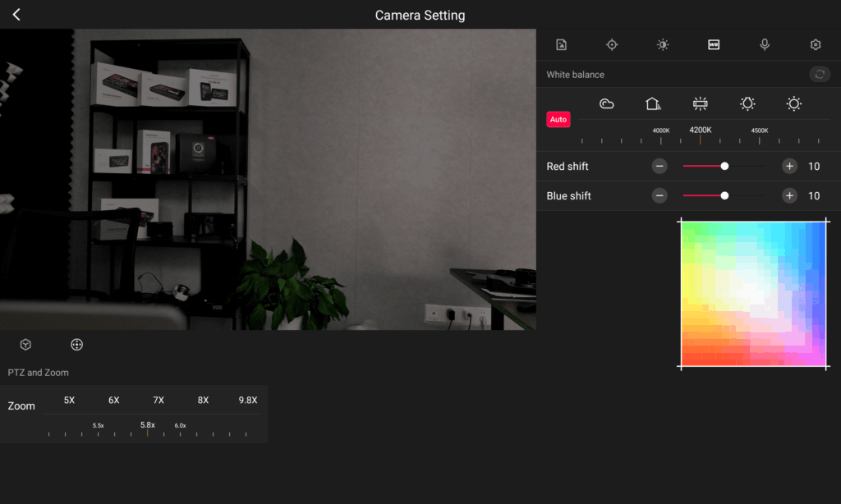Reset white balance with the refresh icon

point(820,74)
